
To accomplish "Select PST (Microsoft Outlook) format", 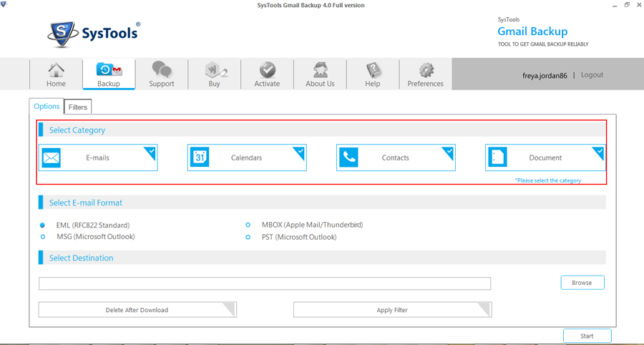I will (248, 237).
